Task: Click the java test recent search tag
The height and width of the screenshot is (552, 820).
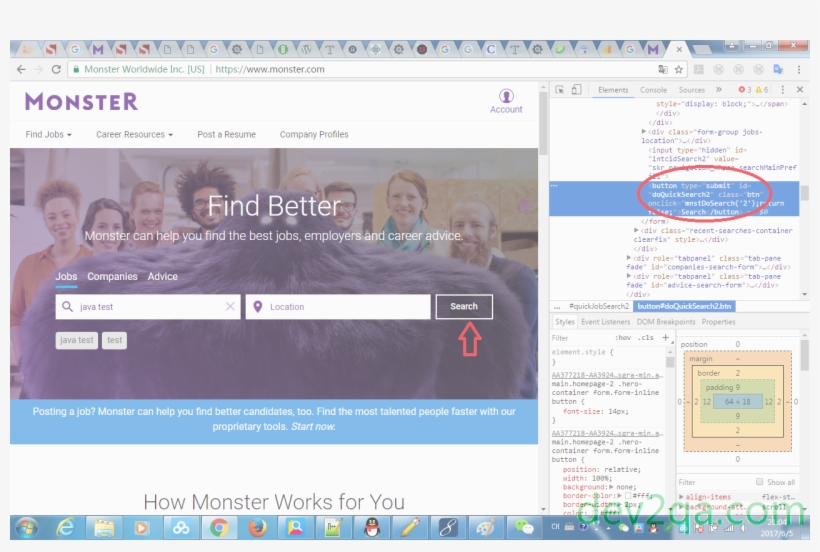Action: pyautogui.click(x=76, y=340)
